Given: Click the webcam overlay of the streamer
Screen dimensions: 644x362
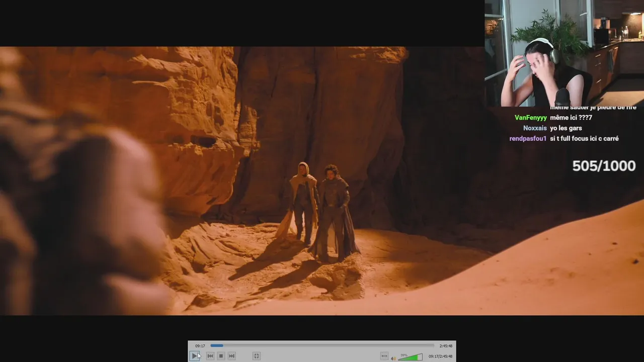Looking at the screenshot, I should pos(564,53).
